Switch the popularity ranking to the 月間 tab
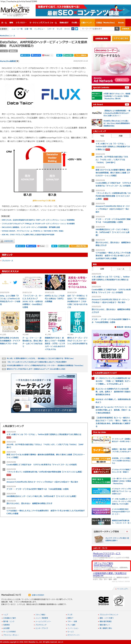 (x=121, y=136)
